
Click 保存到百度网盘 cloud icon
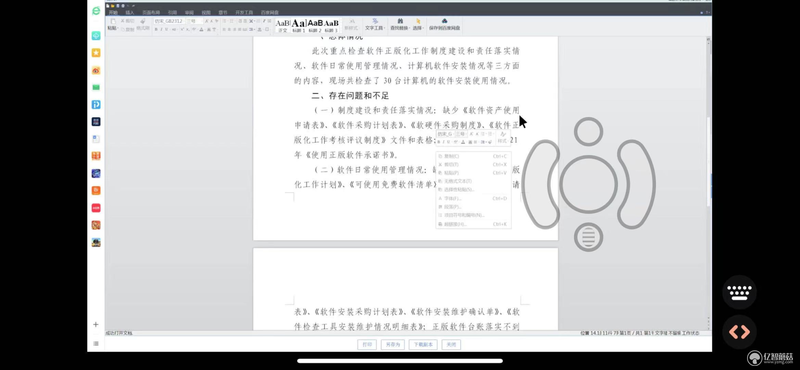tap(444, 24)
